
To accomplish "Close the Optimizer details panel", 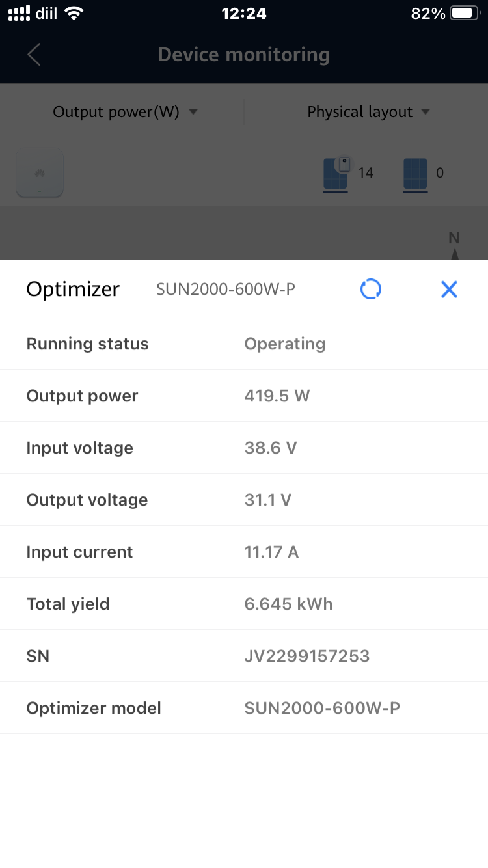I will tap(449, 289).
